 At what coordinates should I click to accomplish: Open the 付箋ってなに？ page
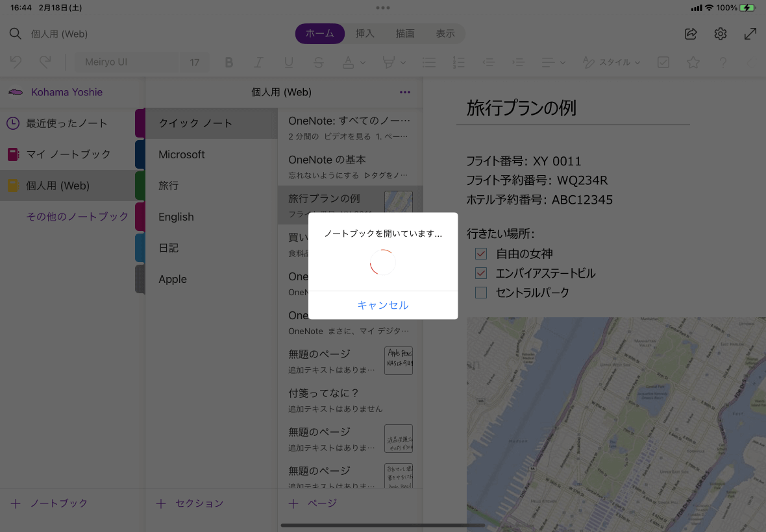coord(351,400)
